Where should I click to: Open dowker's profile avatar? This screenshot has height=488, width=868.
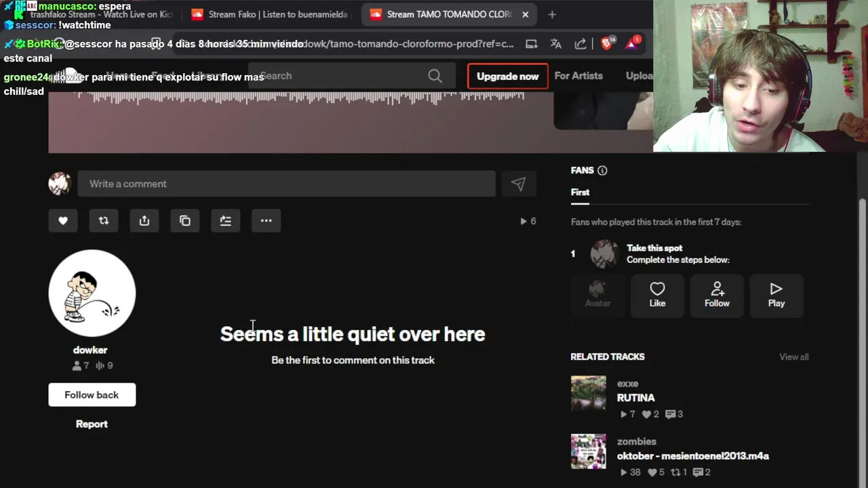[92, 293]
